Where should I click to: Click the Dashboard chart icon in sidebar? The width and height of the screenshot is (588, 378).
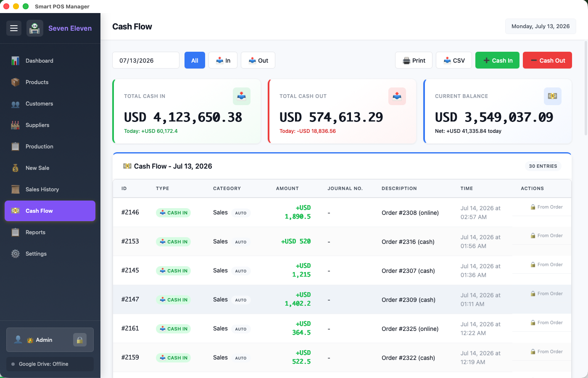tap(16, 61)
